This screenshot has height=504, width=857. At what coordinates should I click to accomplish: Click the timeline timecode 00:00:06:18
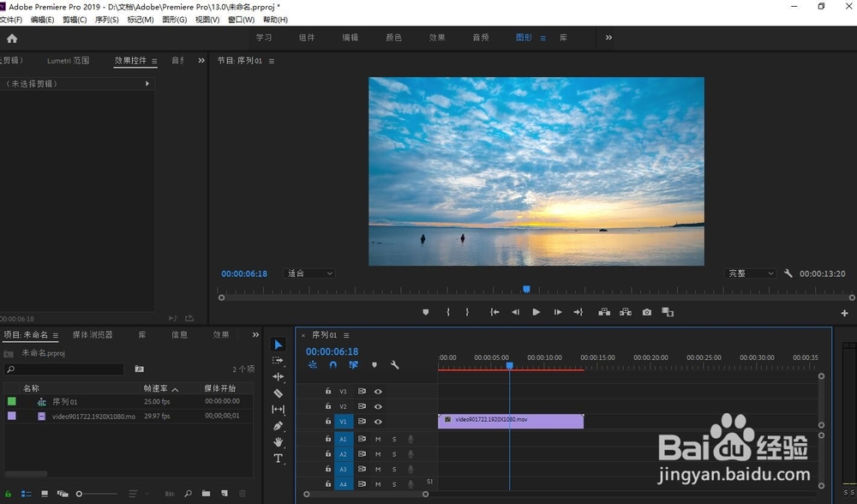(332, 351)
